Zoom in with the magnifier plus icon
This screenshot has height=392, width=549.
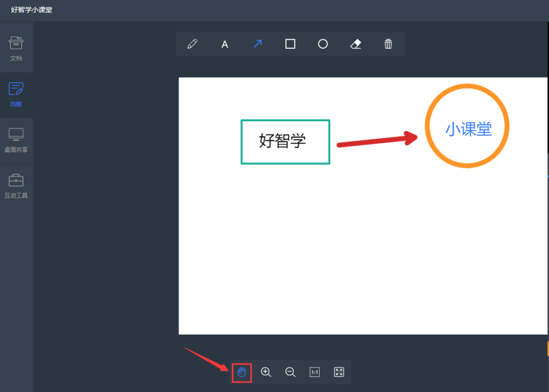[x=266, y=372]
